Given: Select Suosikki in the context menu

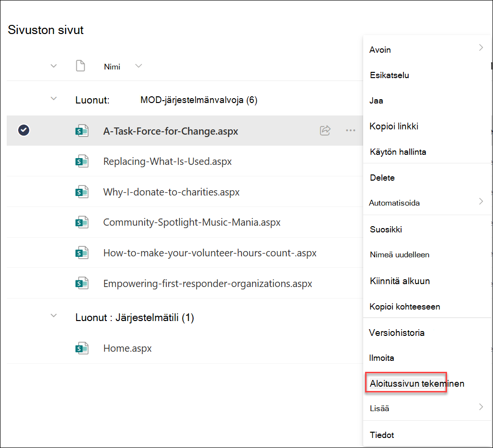Looking at the screenshot, I should [x=386, y=229].
